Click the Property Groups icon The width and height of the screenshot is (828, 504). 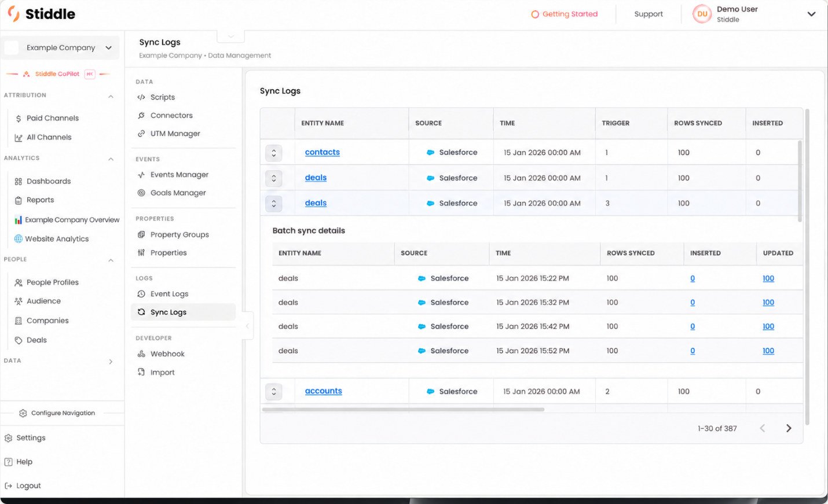tap(141, 234)
